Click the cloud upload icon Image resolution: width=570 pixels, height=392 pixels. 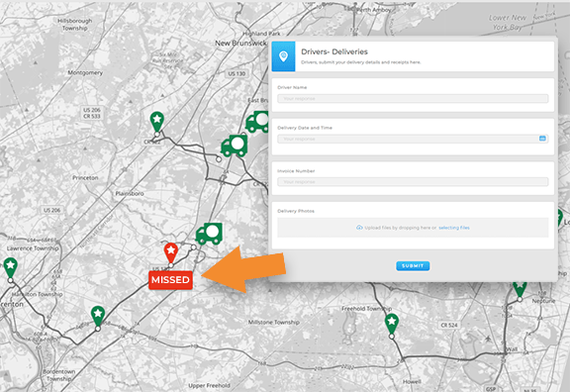point(359,228)
